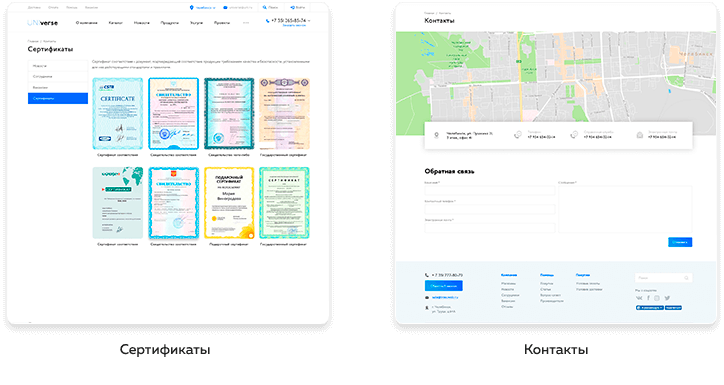
Task: Open the teal-bordered certificate thumbnail in first row
Action: [229, 114]
